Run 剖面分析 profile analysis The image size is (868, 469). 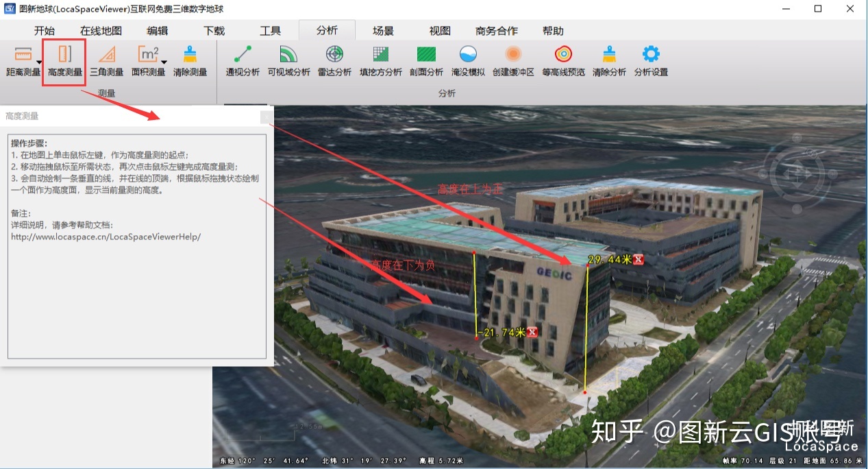click(426, 61)
